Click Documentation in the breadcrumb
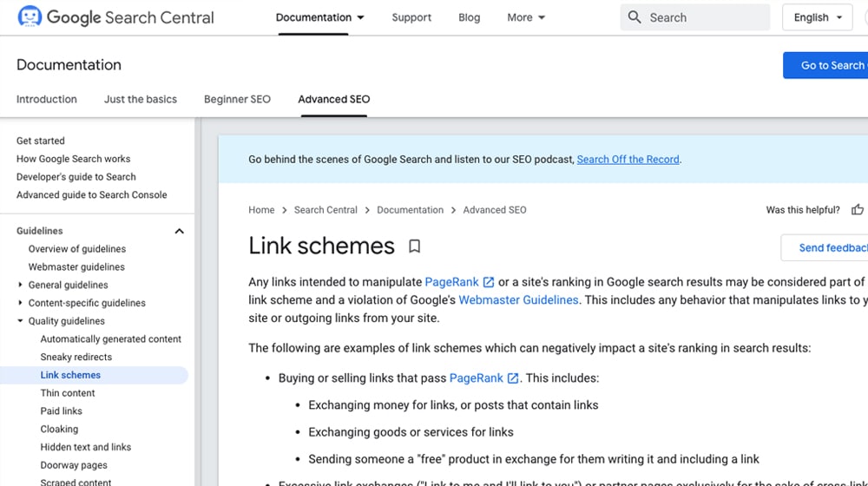 [411, 210]
